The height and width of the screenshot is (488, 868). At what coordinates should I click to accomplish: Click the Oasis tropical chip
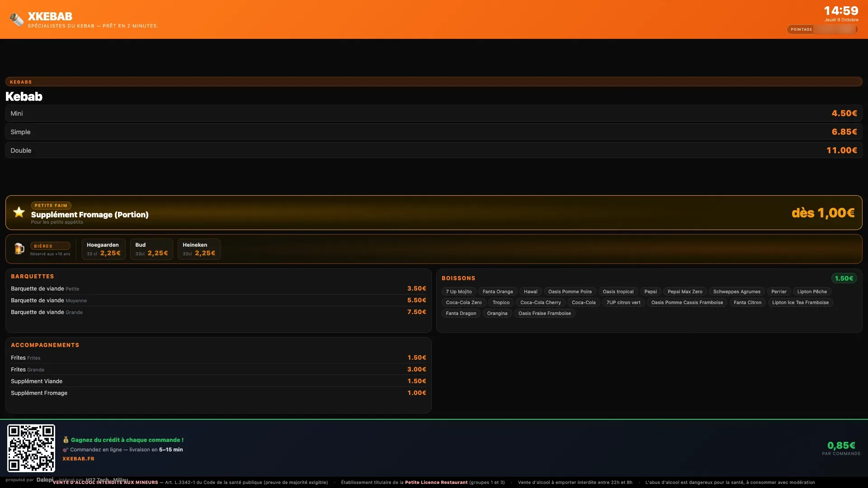tap(618, 291)
